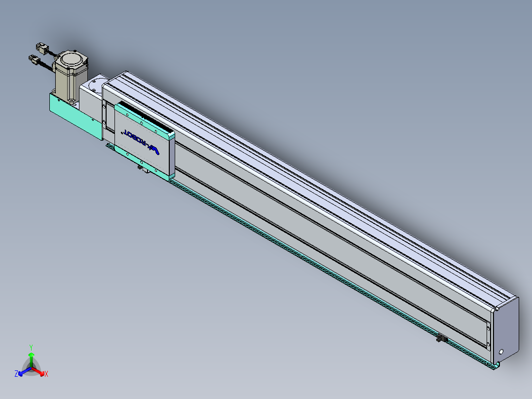The width and height of the screenshot is (532, 399).
Task: Select the slider carriage with the ROBOT logo
Action: [x=145, y=140]
